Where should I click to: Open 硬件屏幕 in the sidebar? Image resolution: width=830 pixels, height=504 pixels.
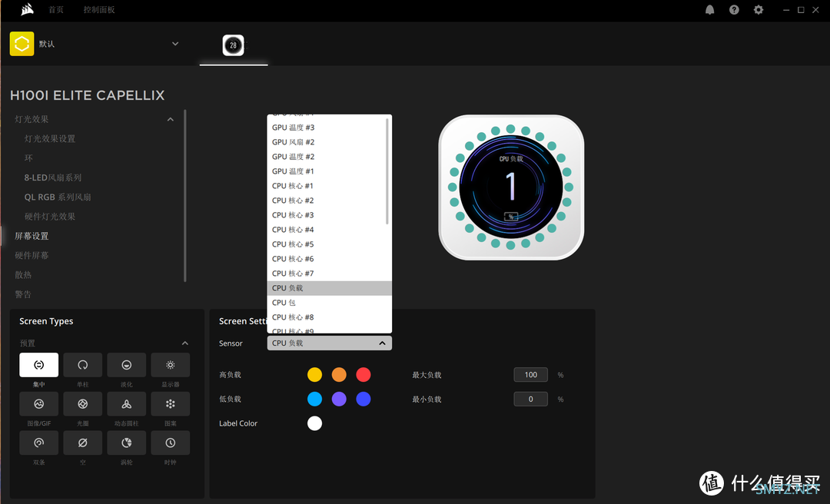32,255
